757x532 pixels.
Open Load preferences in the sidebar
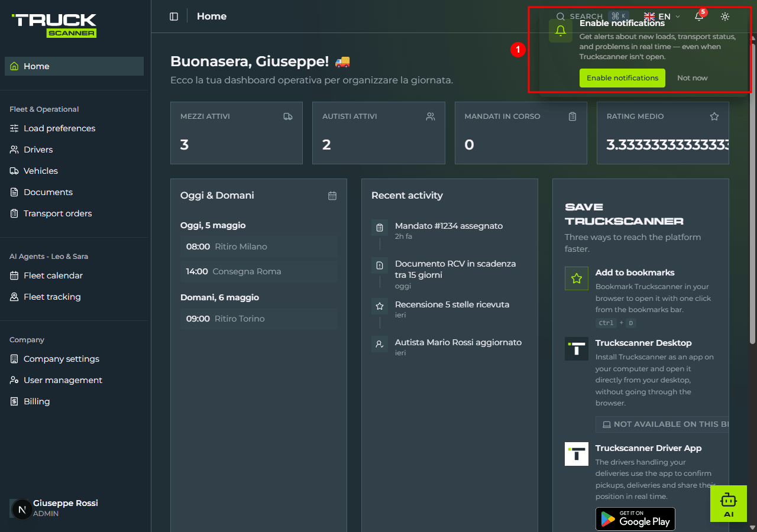[74, 128]
